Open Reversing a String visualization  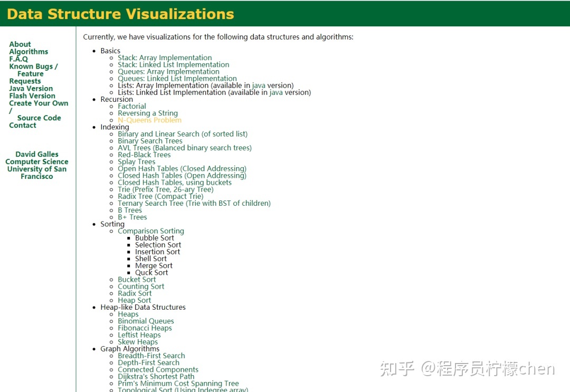coord(148,113)
